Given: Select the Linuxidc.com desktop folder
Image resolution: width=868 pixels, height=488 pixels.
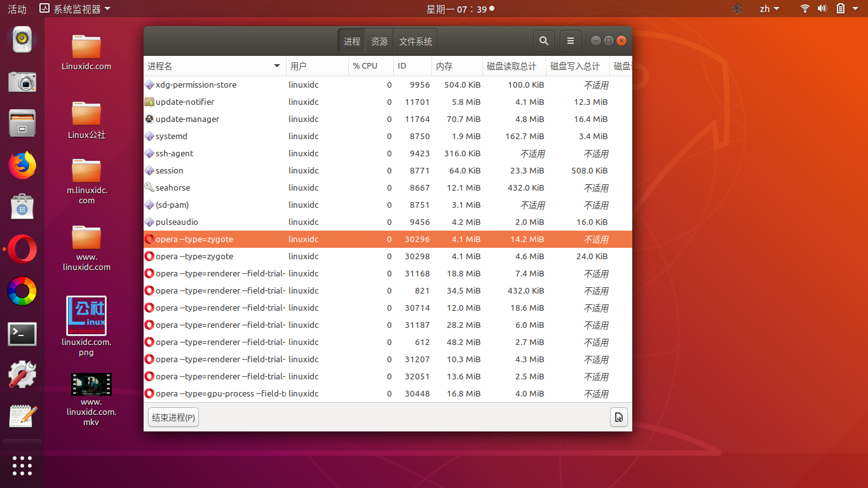Looking at the screenshot, I should tap(86, 52).
